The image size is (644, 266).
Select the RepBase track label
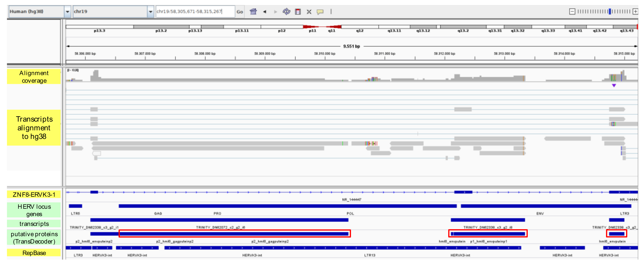pyautogui.click(x=34, y=253)
